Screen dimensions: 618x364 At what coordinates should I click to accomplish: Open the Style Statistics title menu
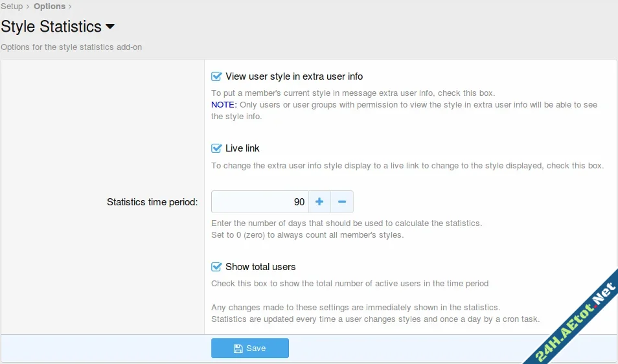point(57,27)
